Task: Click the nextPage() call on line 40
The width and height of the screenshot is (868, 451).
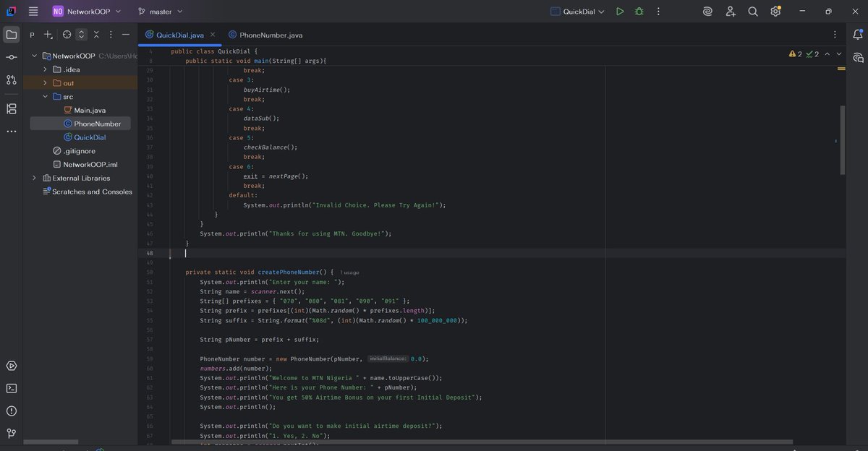Action: click(x=289, y=176)
